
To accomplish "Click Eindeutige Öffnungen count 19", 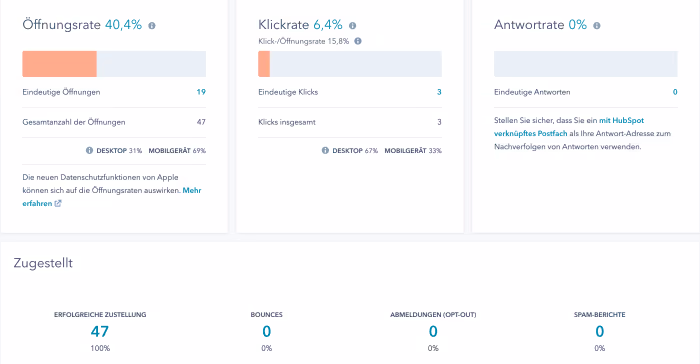I will point(201,92).
